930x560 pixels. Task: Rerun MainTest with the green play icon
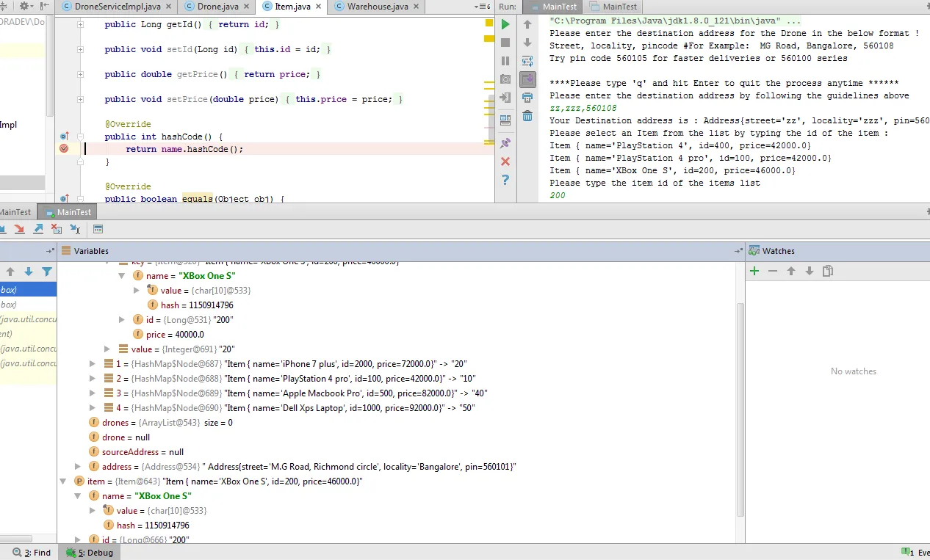click(505, 24)
